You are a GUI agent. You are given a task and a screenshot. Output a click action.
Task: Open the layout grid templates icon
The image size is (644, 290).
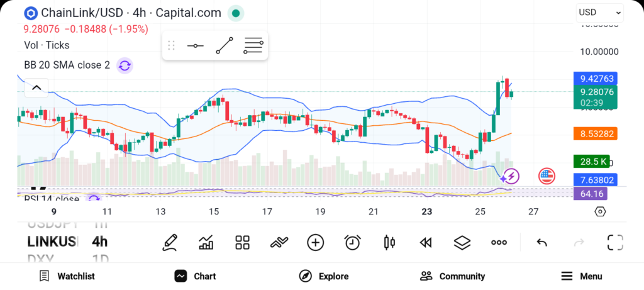(x=242, y=242)
